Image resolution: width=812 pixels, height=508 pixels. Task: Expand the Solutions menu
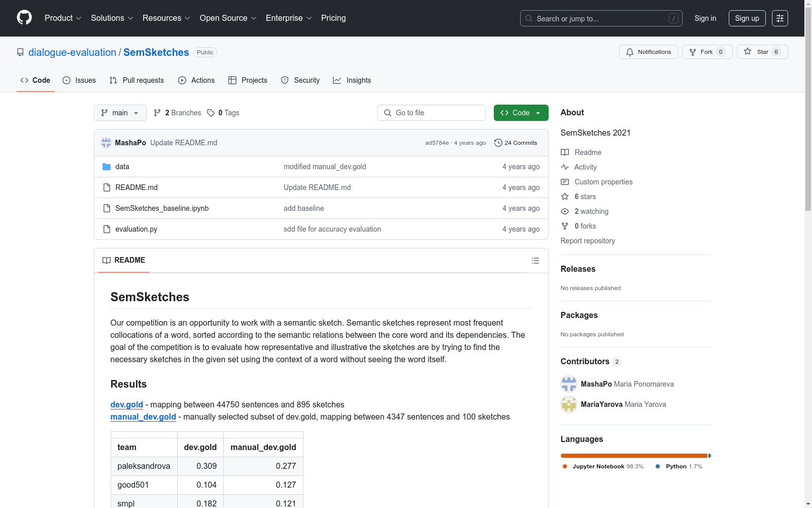pyautogui.click(x=112, y=18)
